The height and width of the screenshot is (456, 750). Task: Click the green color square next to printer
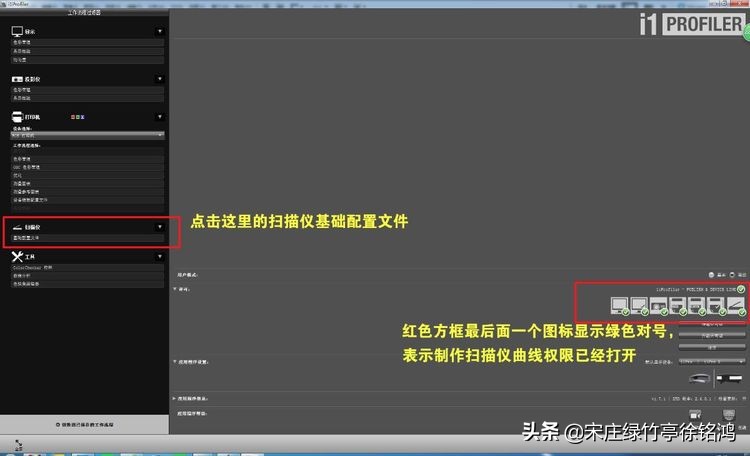(77, 117)
